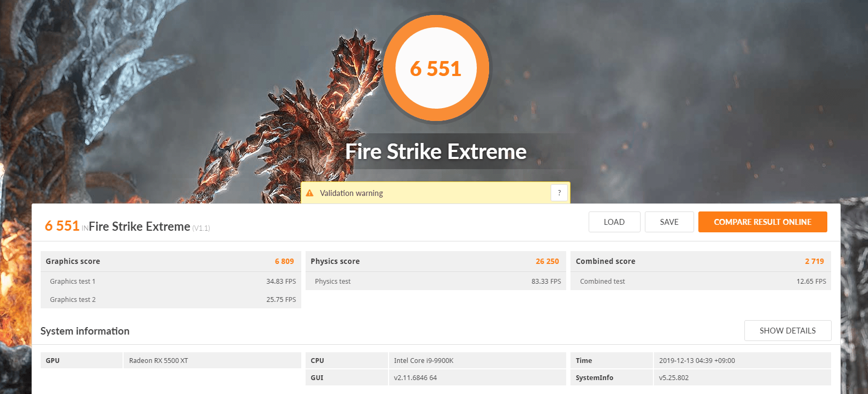
Task: Click the Fire Strike Extreme title banner
Action: (x=436, y=151)
